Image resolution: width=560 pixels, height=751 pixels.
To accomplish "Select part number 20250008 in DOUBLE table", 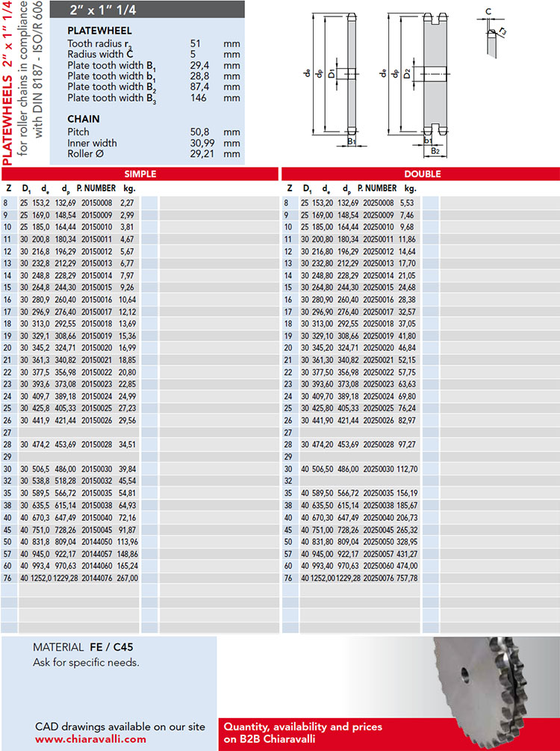I will point(379,203).
